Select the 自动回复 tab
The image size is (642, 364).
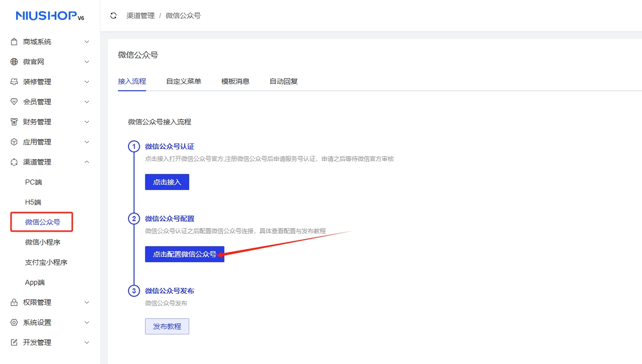[x=284, y=81]
